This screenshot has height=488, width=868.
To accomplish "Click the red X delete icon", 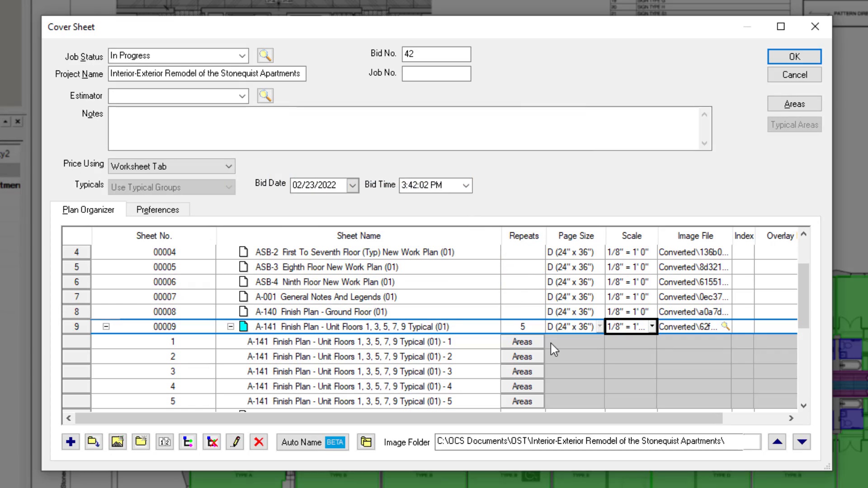I will (x=259, y=442).
